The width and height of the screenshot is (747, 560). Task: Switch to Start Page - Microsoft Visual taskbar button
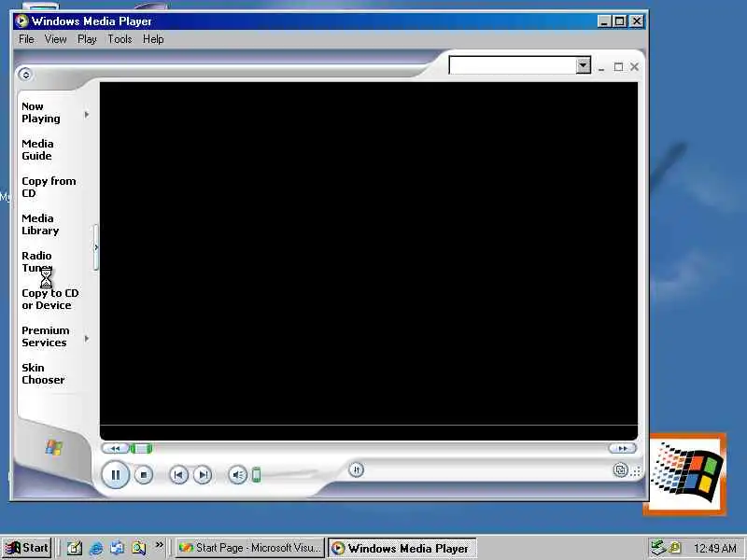point(250,548)
